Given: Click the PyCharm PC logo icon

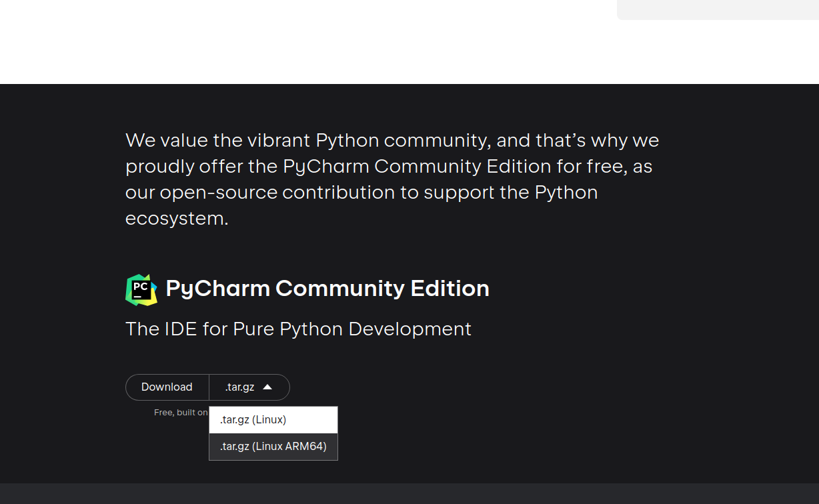Looking at the screenshot, I should pos(141,289).
